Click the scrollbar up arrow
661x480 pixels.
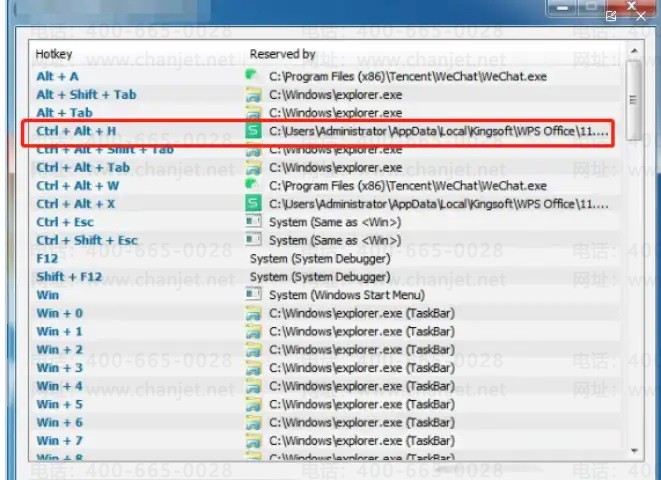pyautogui.click(x=634, y=51)
